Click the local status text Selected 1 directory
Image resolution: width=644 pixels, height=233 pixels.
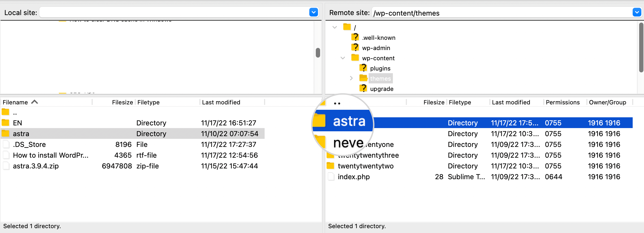pyautogui.click(x=32, y=226)
